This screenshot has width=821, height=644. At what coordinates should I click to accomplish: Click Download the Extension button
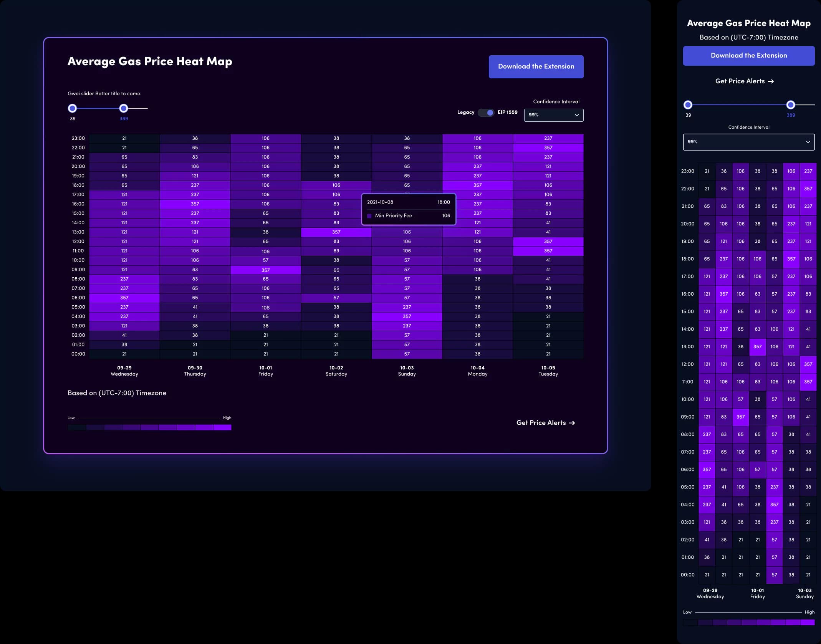(536, 67)
